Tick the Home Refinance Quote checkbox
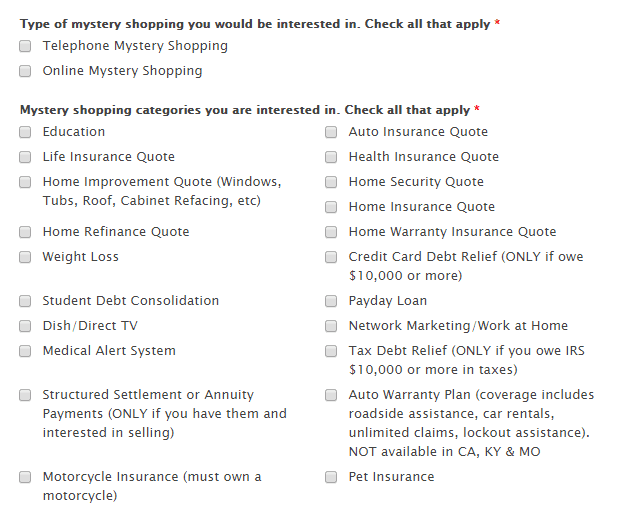Image resolution: width=628 pixels, height=505 pixels. pos(25,232)
